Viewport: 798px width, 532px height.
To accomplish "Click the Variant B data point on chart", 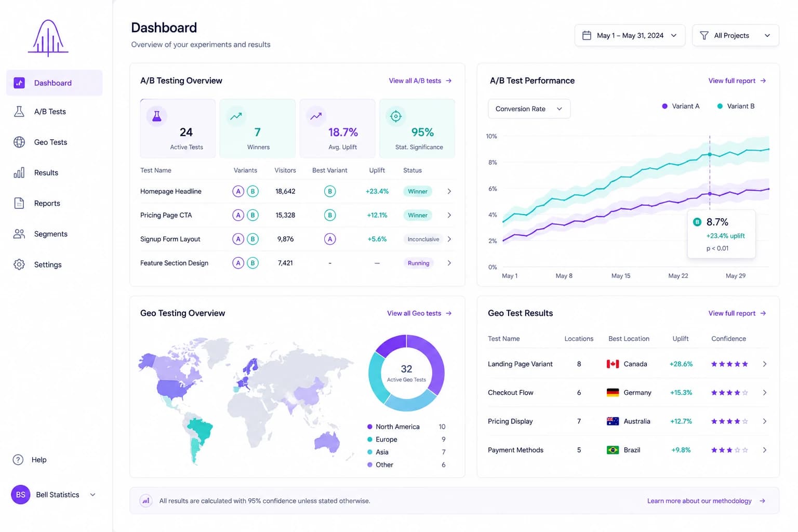I will [710, 154].
